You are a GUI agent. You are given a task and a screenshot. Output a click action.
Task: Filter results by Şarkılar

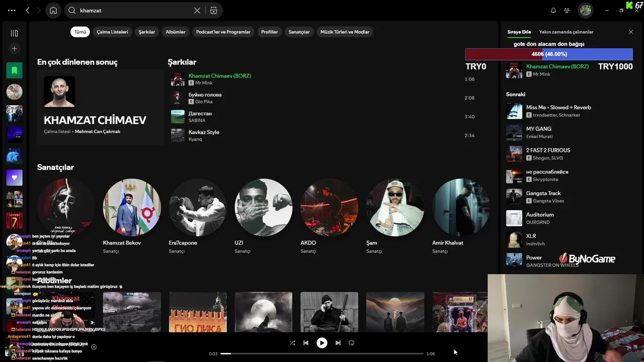click(x=147, y=32)
